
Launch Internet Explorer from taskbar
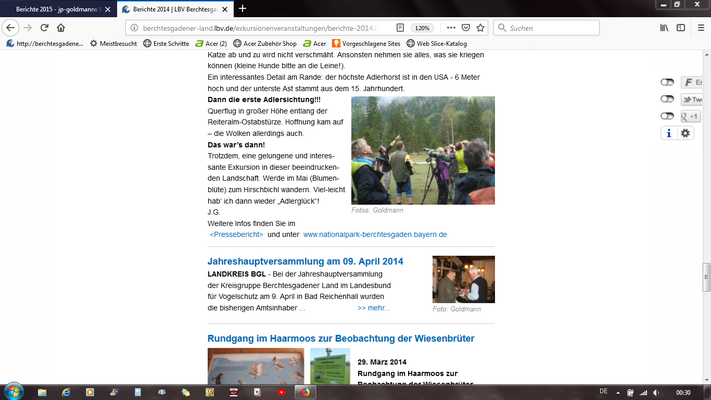(66, 392)
